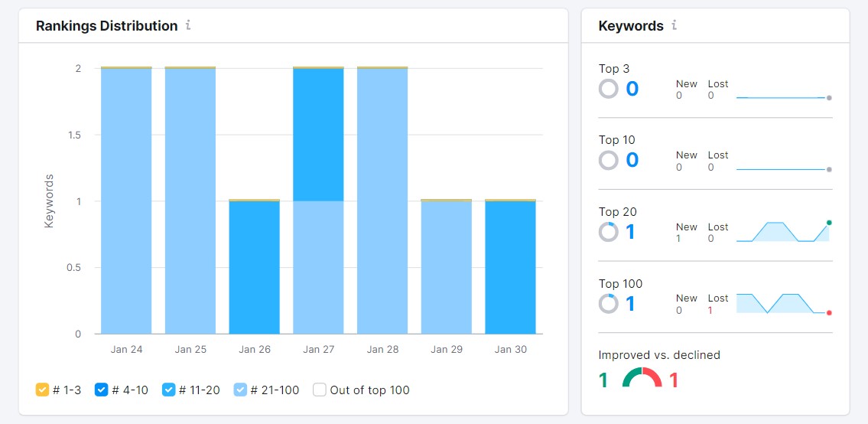
Task: Uncheck the # 4-10 legend checkbox
Action: pos(101,390)
